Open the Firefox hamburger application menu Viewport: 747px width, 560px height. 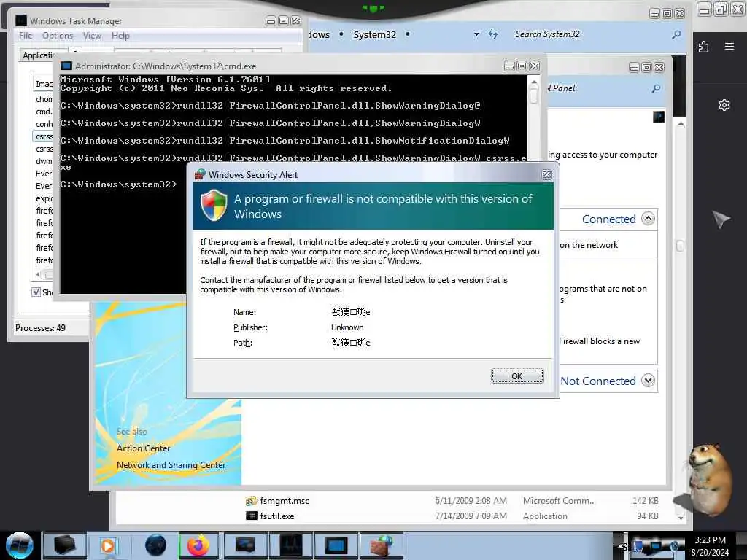729,46
